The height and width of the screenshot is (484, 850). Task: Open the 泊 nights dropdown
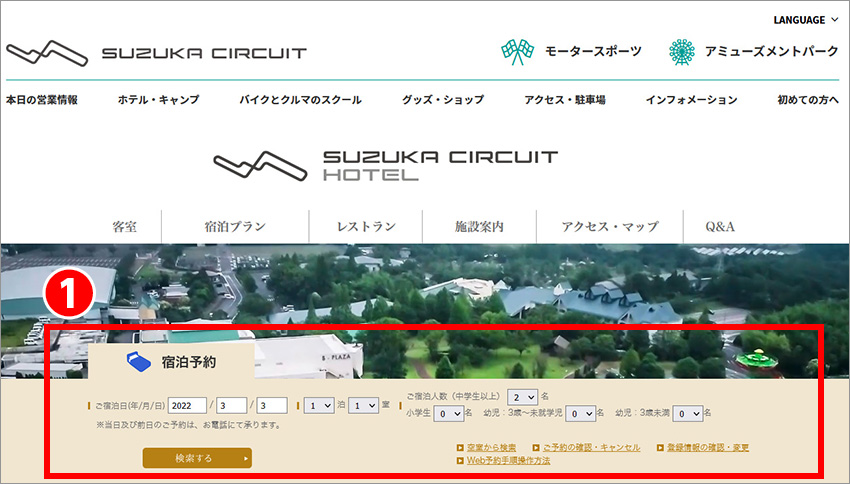coord(319,405)
